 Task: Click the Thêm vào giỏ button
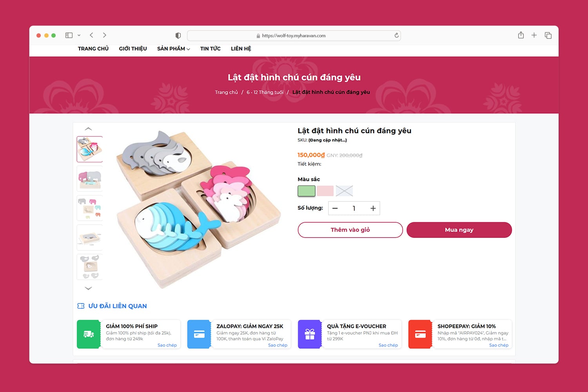point(350,230)
